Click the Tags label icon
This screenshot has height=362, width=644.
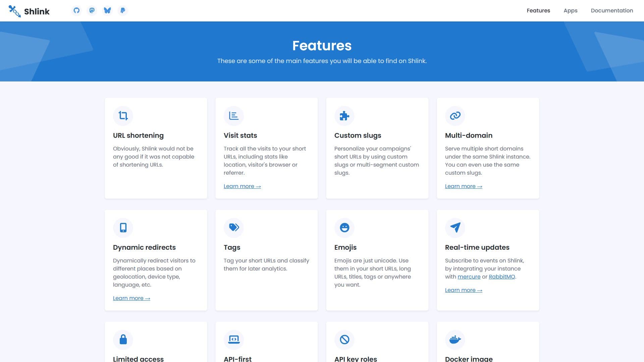click(234, 228)
